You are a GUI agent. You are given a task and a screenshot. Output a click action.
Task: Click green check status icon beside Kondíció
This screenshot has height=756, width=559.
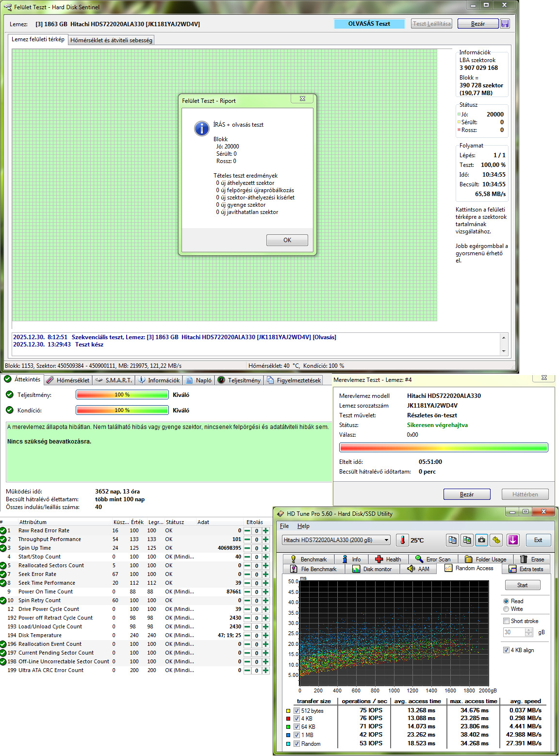coord(9,410)
